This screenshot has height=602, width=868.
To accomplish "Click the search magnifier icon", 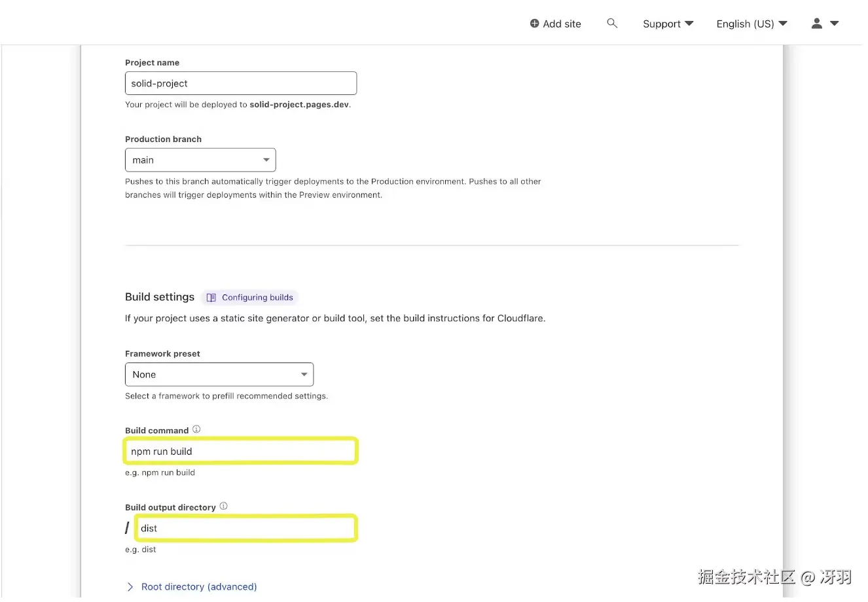I will pyautogui.click(x=612, y=24).
